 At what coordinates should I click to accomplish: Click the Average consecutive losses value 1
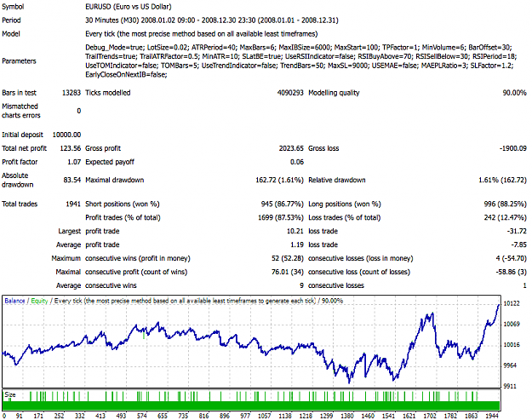(x=524, y=285)
